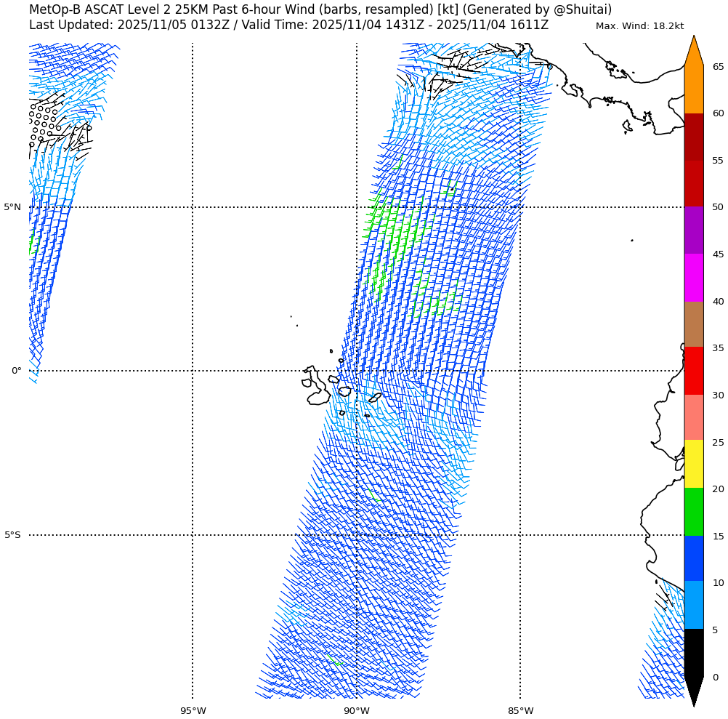Select the 5°S latitude axis label
This screenshot has width=728, height=719.
tap(12, 535)
